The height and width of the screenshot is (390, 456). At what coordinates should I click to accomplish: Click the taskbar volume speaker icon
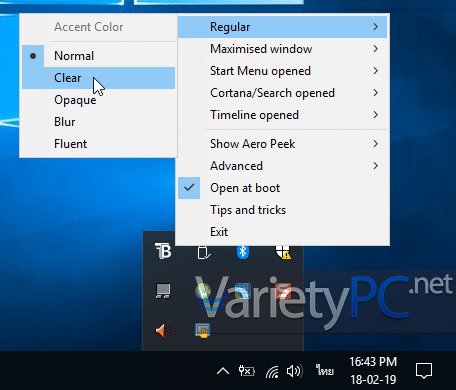click(294, 371)
